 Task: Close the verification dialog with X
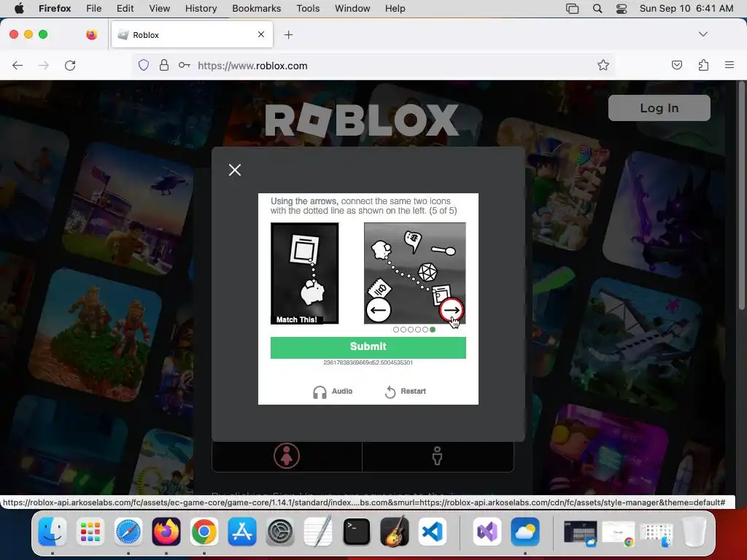click(x=234, y=170)
